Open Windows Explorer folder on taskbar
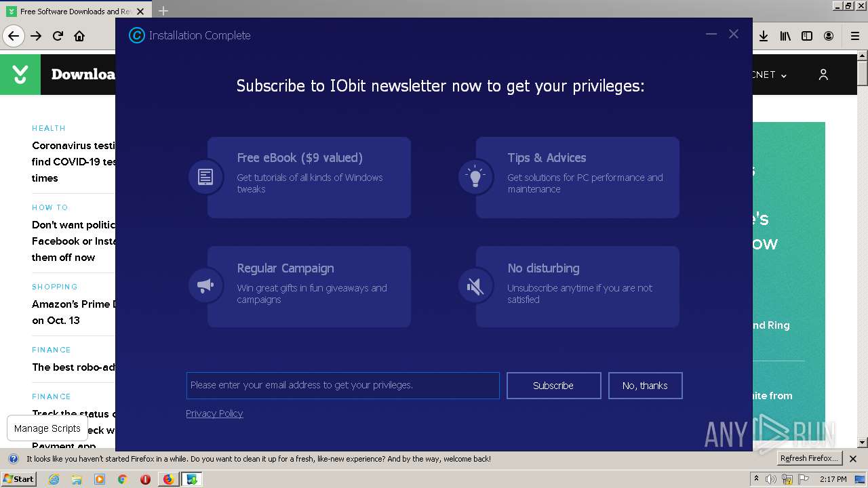Viewport: 868px width, 488px height. [x=77, y=479]
